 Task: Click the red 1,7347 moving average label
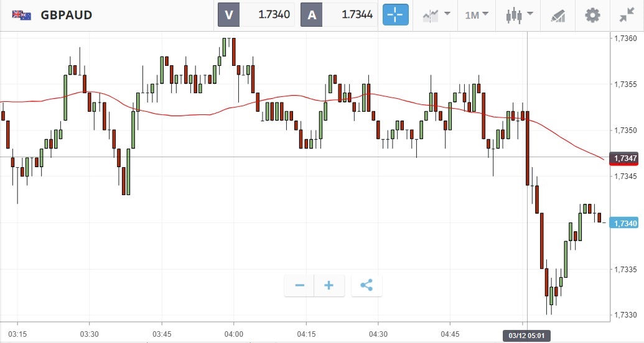pyautogui.click(x=625, y=158)
